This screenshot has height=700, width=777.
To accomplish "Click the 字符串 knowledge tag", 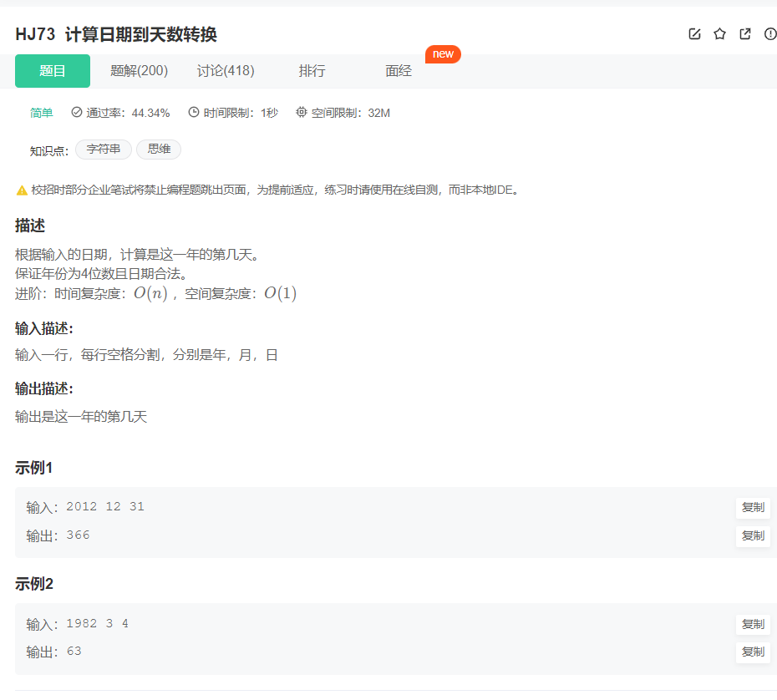I will pos(103,150).
